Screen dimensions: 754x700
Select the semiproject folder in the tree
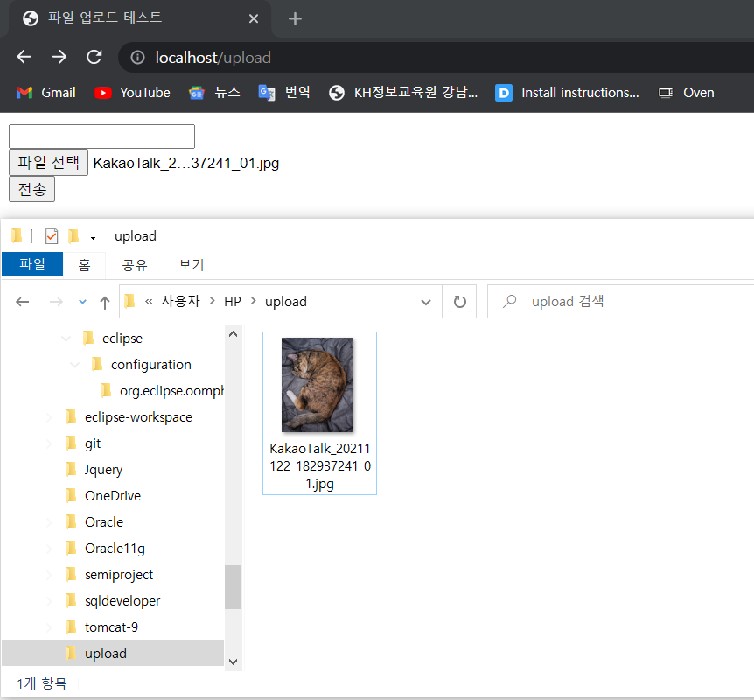[119, 574]
